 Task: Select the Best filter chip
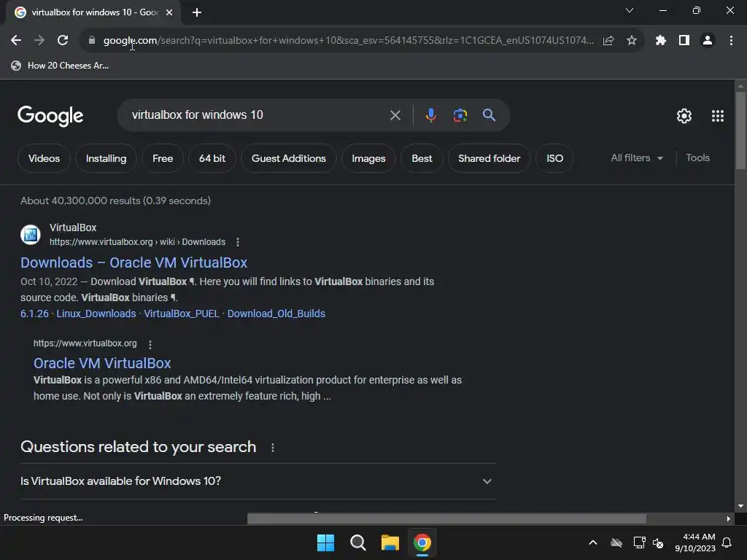click(422, 158)
